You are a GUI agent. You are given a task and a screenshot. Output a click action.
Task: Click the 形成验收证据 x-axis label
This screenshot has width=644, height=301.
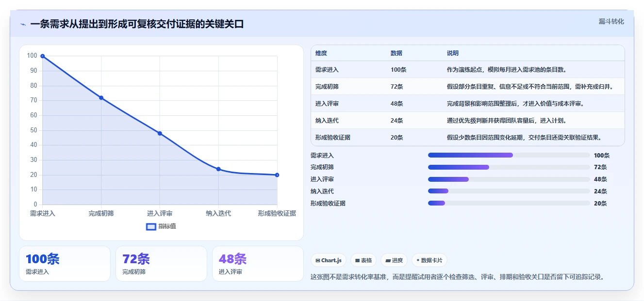(277, 213)
